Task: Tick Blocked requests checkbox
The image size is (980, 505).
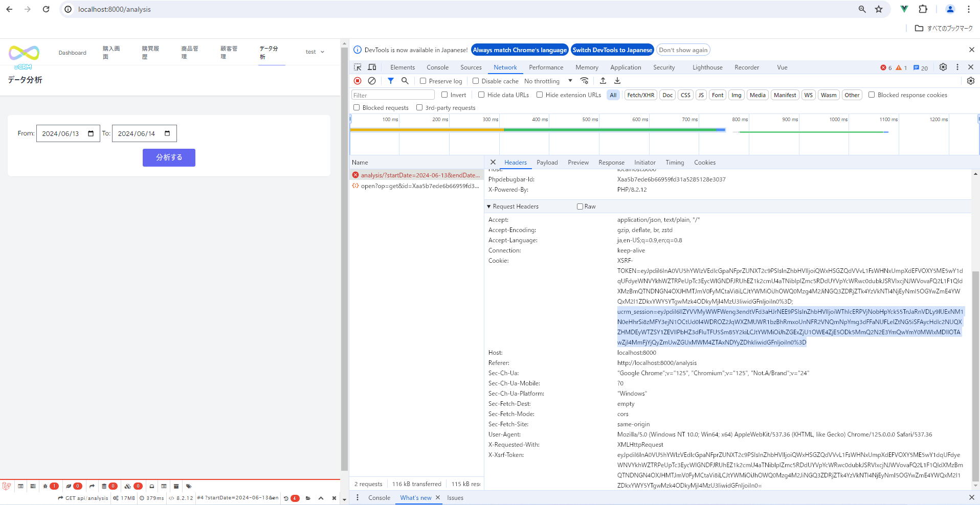Action: click(x=357, y=107)
